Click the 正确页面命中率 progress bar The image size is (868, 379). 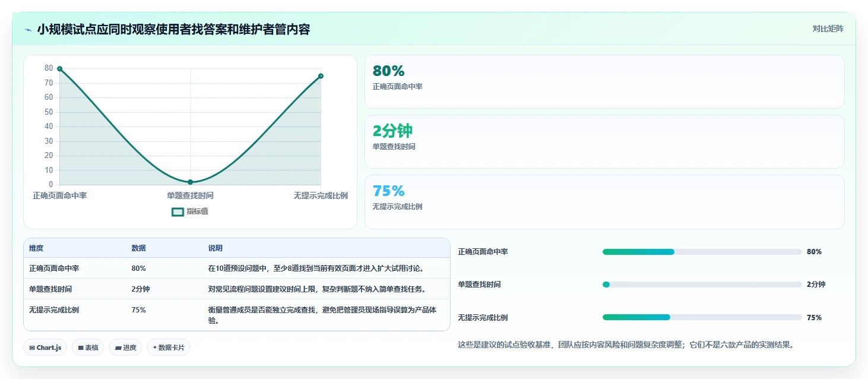702,252
